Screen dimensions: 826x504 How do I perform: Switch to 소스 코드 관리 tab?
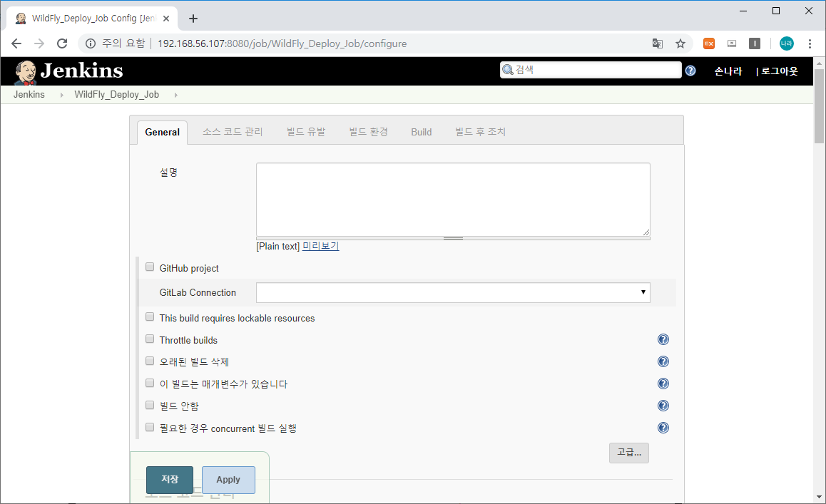coord(233,132)
